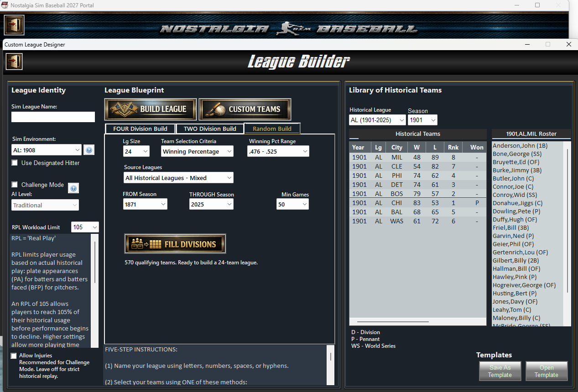The width and height of the screenshot is (578, 392).
Task: Select Donahue,Jiggs (C) in roster
Action: (518, 203)
